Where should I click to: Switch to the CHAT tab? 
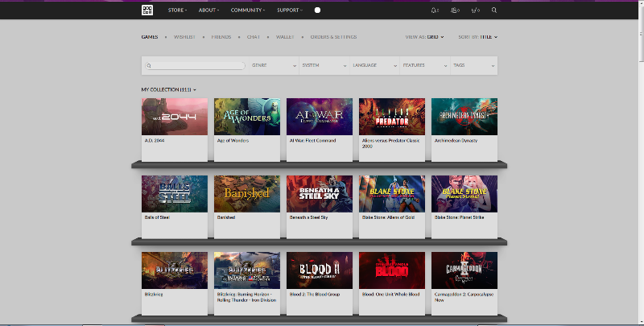click(254, 37)
